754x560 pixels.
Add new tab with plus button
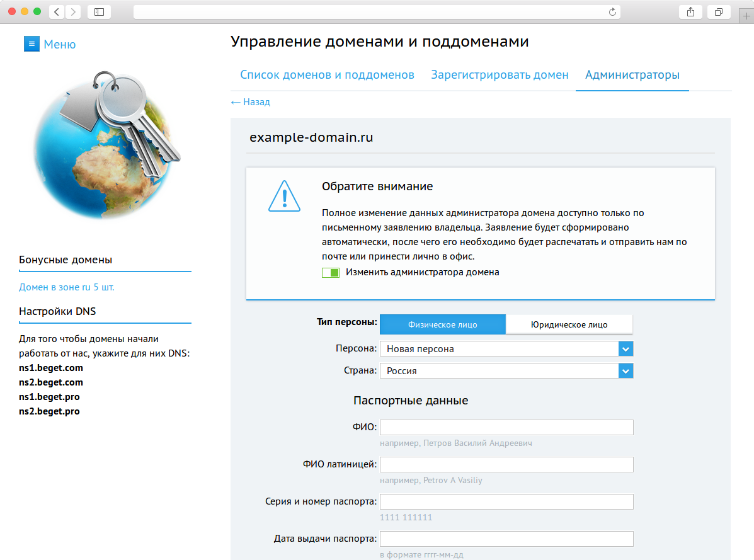tap(746, 16)
